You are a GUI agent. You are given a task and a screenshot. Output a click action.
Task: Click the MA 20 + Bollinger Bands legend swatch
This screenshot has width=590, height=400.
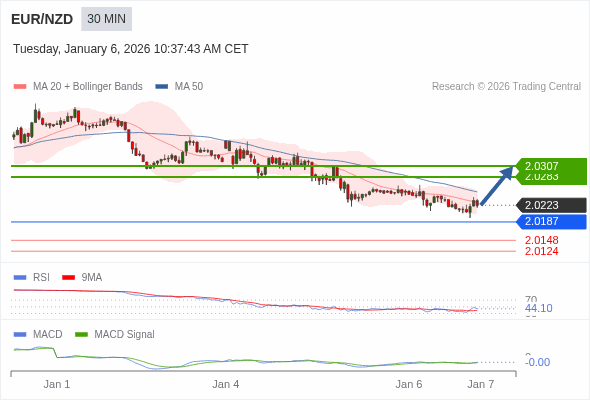pos(20,87)
